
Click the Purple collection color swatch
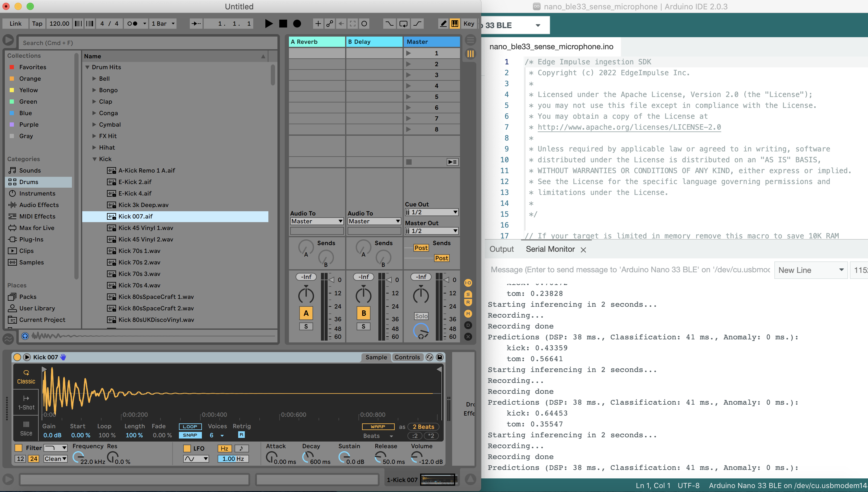point(12,125)
